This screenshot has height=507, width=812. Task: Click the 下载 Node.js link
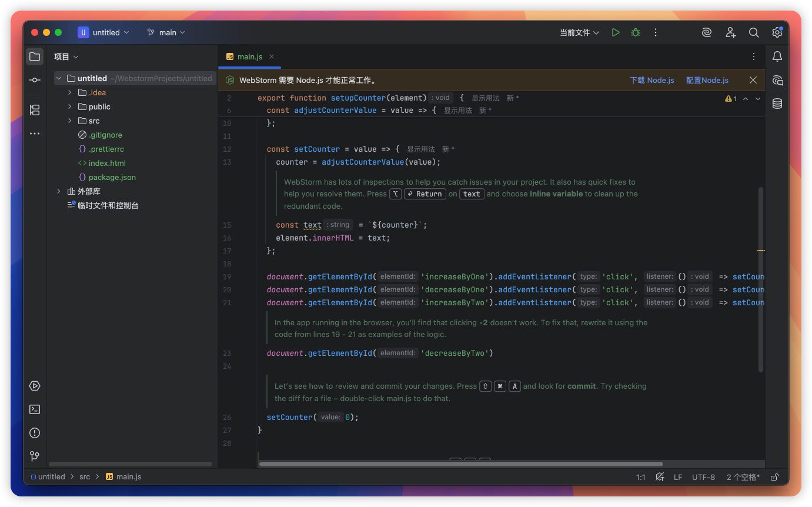[x=651, y=81]
